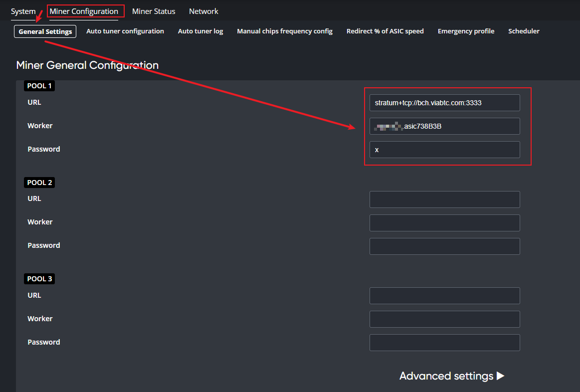Open Miner Configuration
580x392 pixels.
[x=85, y=10]
